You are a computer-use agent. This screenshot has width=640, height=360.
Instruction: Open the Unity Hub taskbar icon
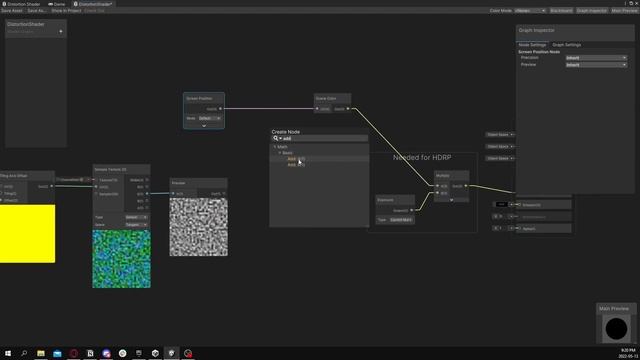[155, 353]
